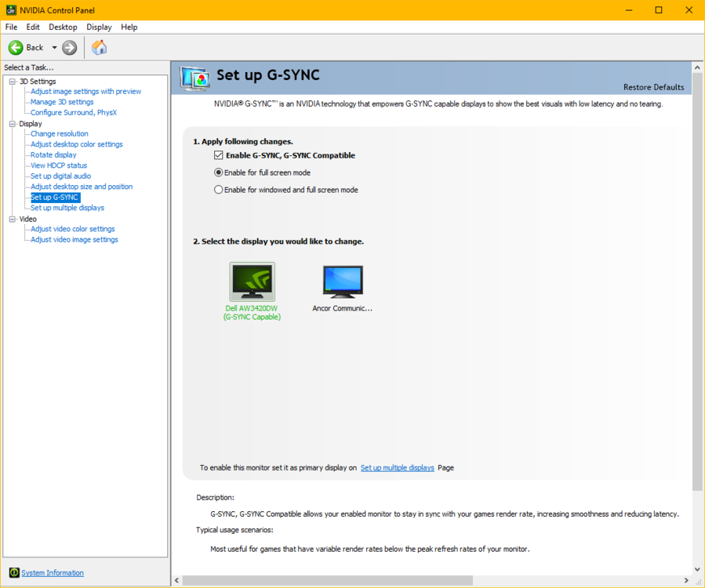
Task: Click the NVIDIA Control Panel title icon
Action: point(11,10)
